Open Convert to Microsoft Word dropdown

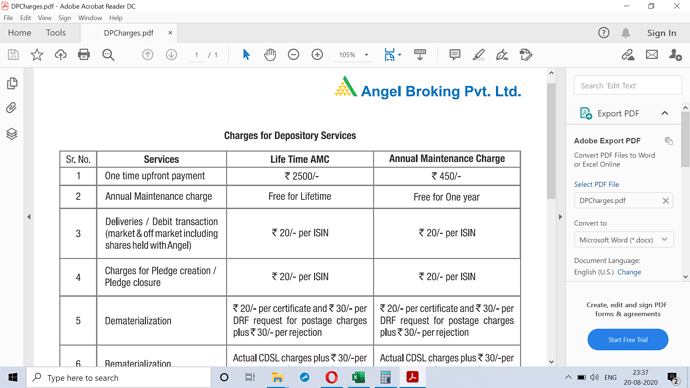click(x=624, y=240)
